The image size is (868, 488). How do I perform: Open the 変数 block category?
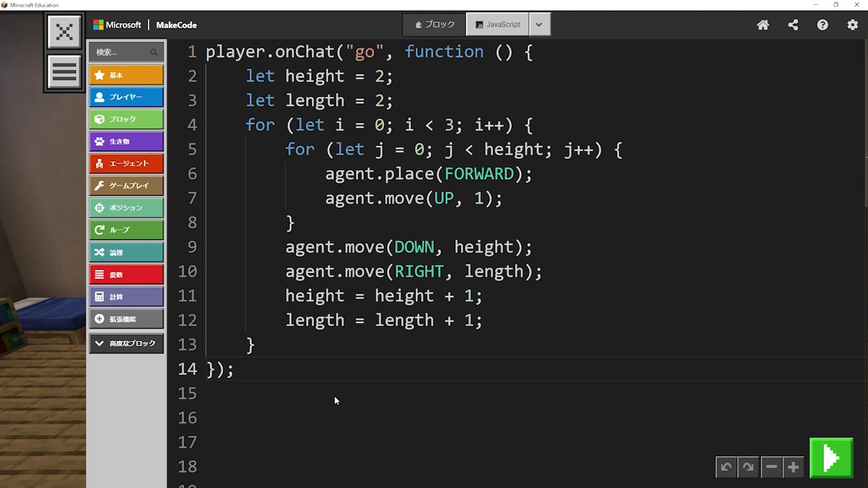[126, 274]
